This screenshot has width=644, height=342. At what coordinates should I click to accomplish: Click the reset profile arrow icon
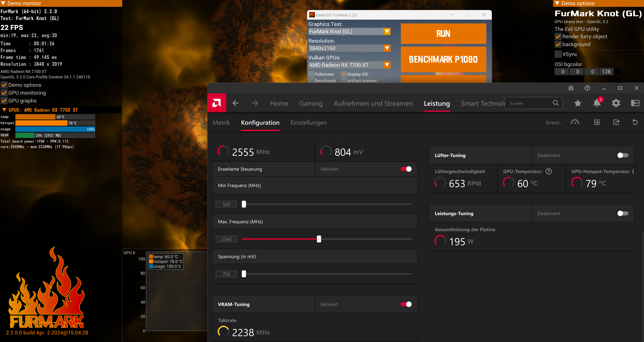pyautogui.click(x=635, y=122)
